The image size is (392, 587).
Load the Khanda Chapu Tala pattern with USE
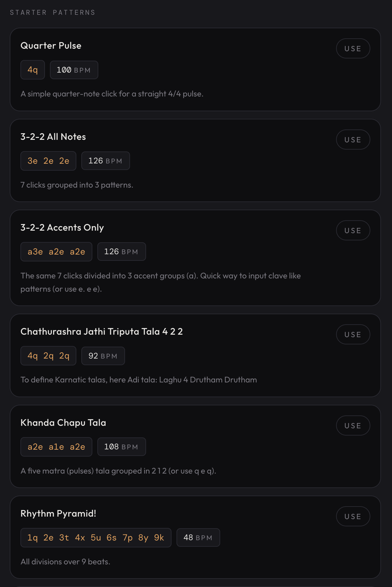point(353,425)
